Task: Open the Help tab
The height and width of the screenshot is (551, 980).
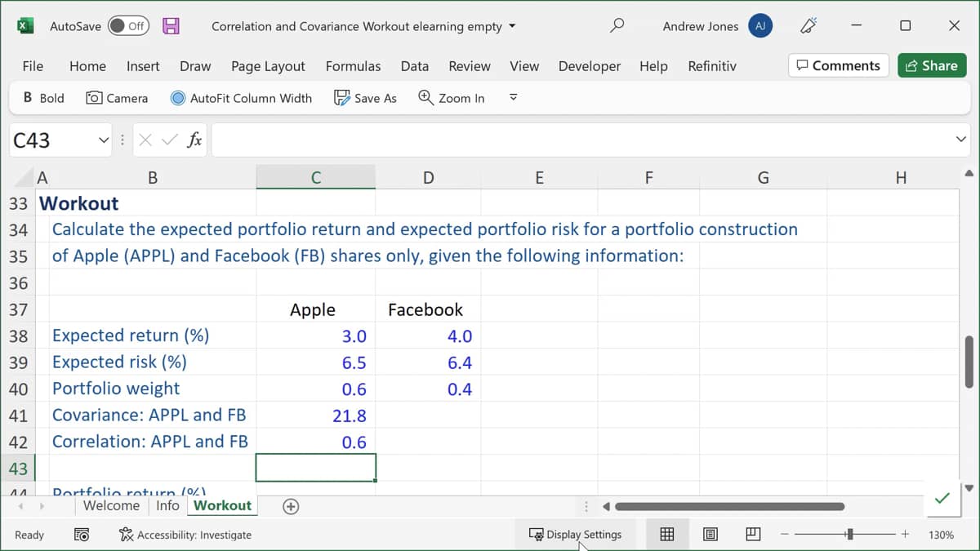Action: [653, 66]
